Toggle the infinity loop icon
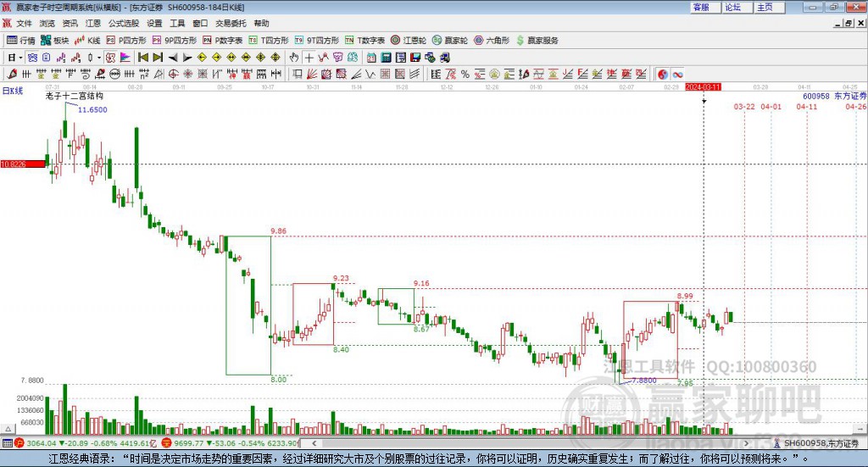This screenshot has height=467, width=868. (677, 74)
